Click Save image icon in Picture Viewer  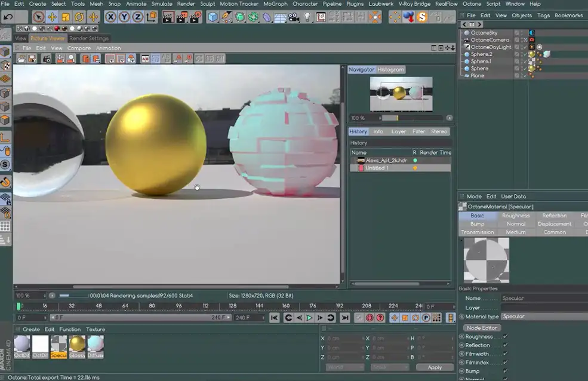[32, 59]
